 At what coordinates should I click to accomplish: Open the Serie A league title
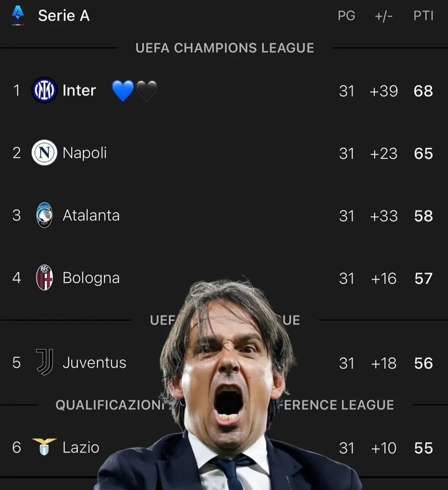[64, 16]
